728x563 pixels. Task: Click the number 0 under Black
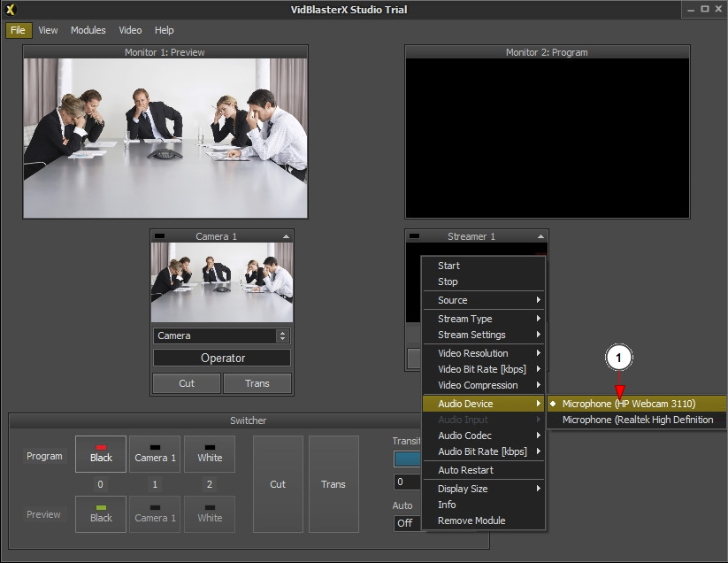tap(100, 484)
